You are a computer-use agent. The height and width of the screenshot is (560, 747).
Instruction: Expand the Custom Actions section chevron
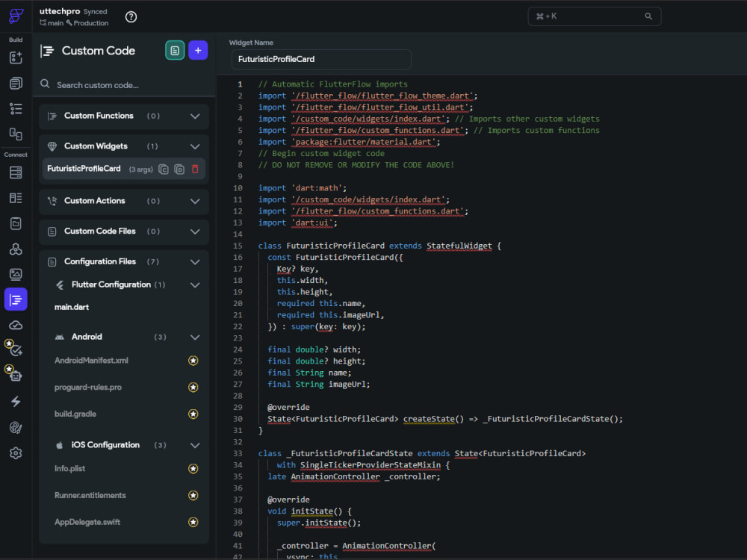pos(195,202)
